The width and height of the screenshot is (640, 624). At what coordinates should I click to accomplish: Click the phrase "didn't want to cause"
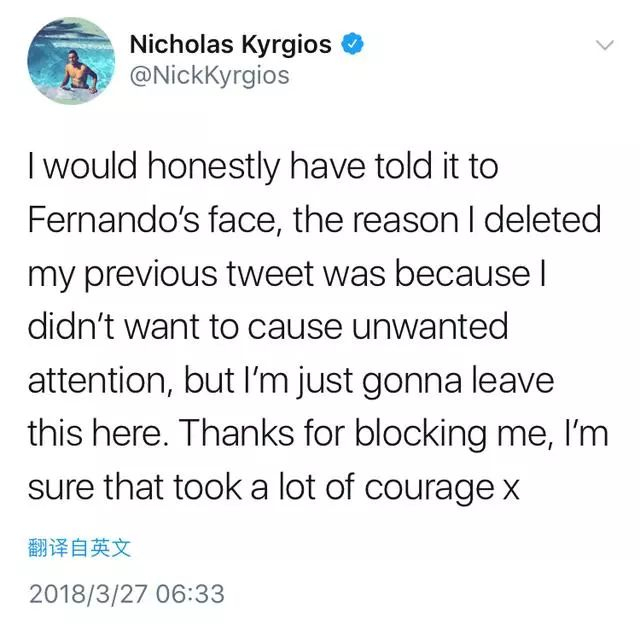tap(185, 326)
